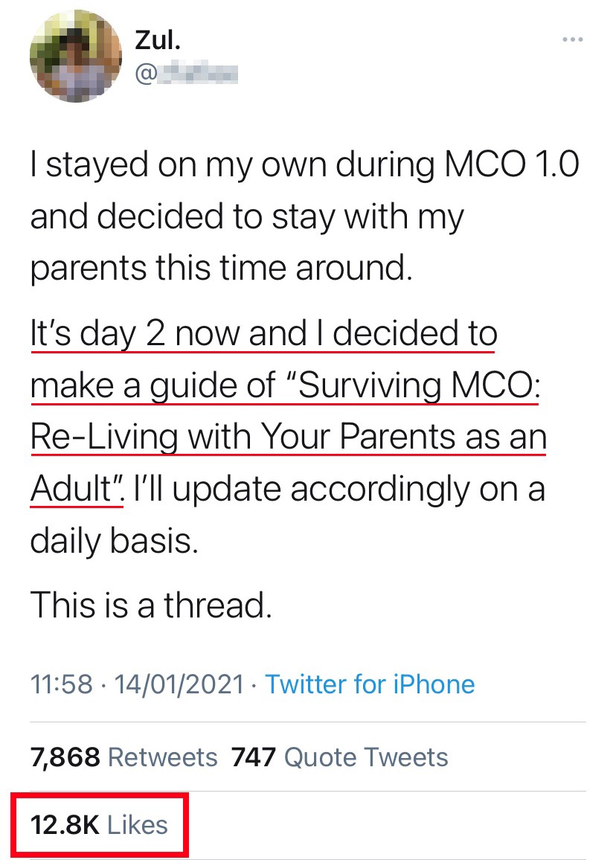This screenshot has height=860, width=616.
Task: Click the bold 7,868 retweet count number
Action: [x=65, y=757]
